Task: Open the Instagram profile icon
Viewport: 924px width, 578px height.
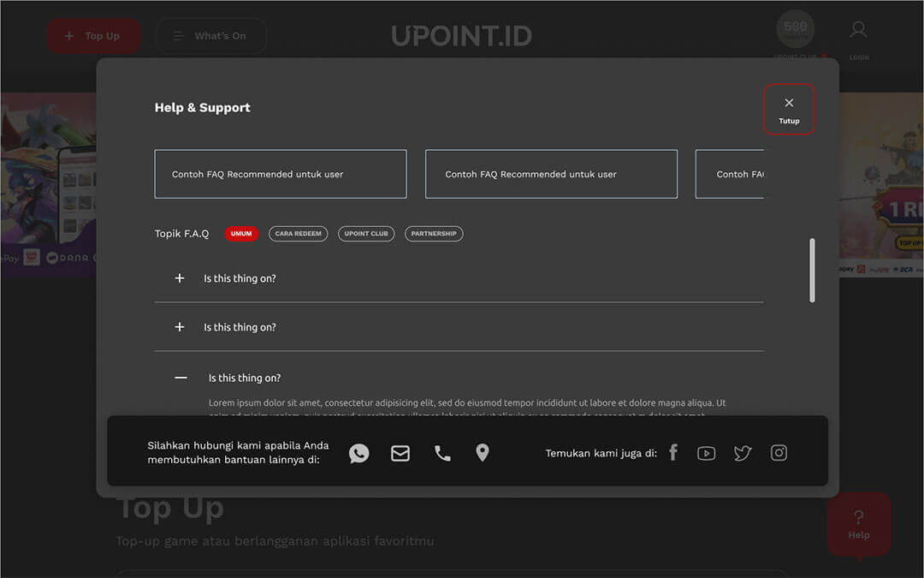Action: click(779, 453)
